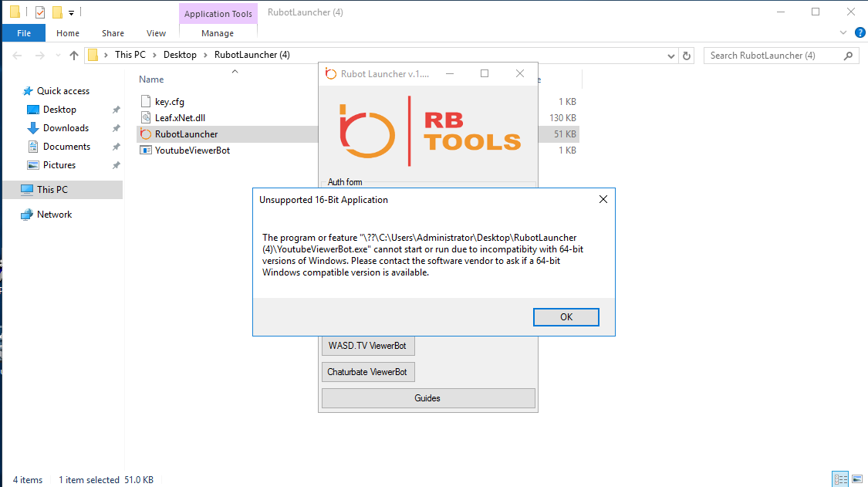This screenshot has width=868, height=487.
Task: Click the Up directory arrow icon
Action: click(74, 56)
